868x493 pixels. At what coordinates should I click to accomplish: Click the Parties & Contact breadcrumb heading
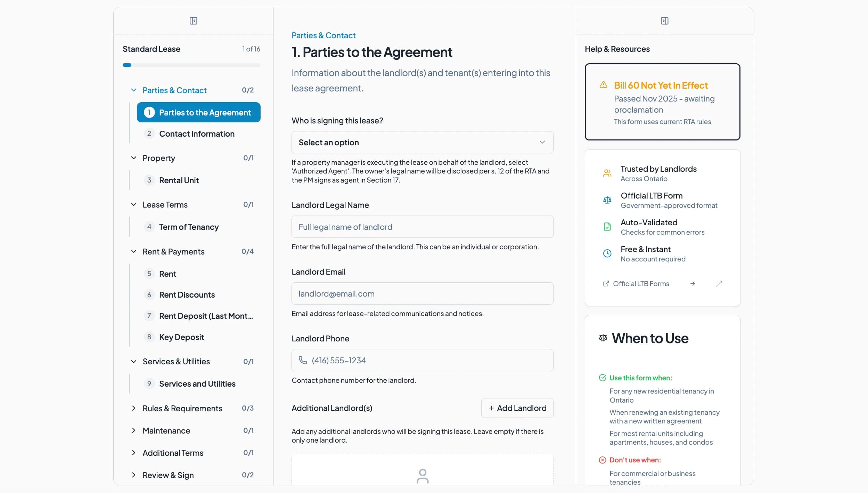[x=323, y=35]
